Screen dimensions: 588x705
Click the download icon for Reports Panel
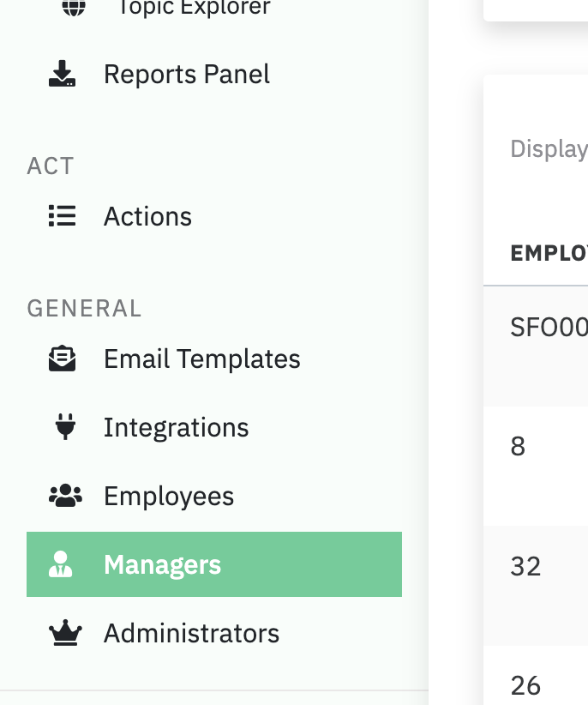pos(63,75)
